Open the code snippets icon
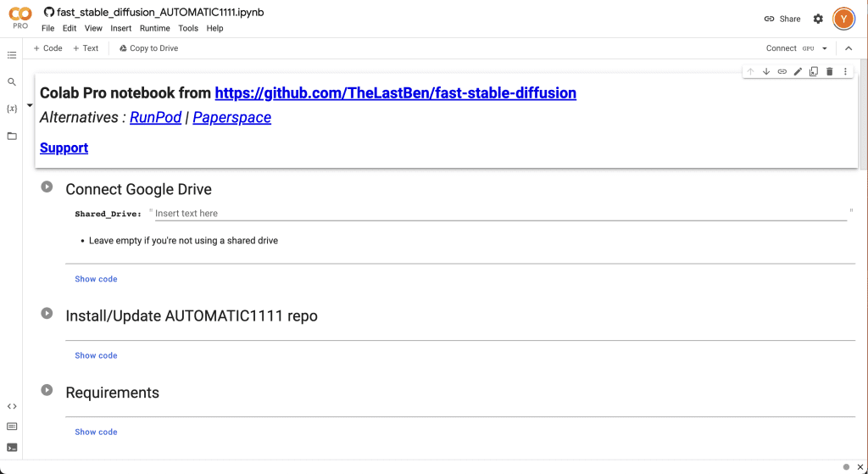 (x=12, y=406)
